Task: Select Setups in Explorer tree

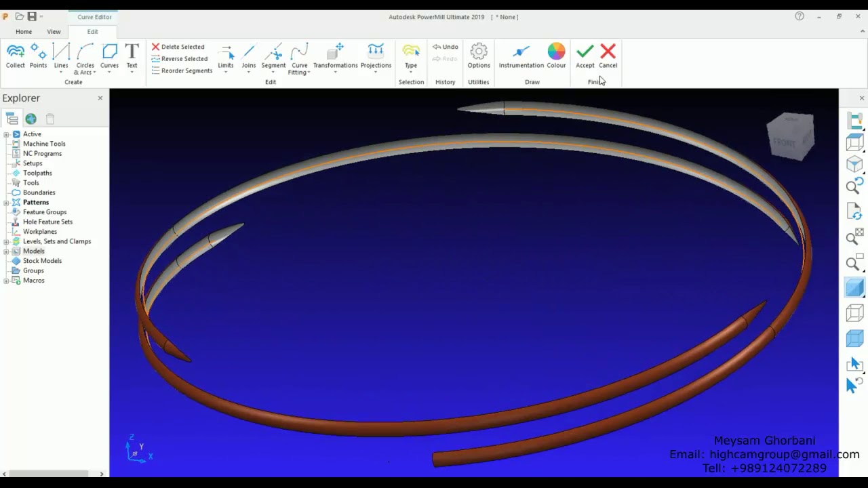Action: click(x=33, y=163)
